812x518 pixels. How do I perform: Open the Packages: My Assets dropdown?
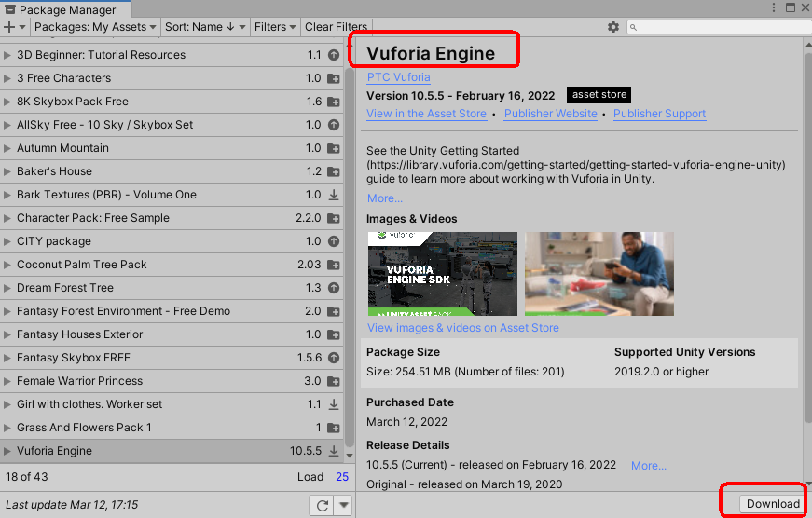(95, 27)
